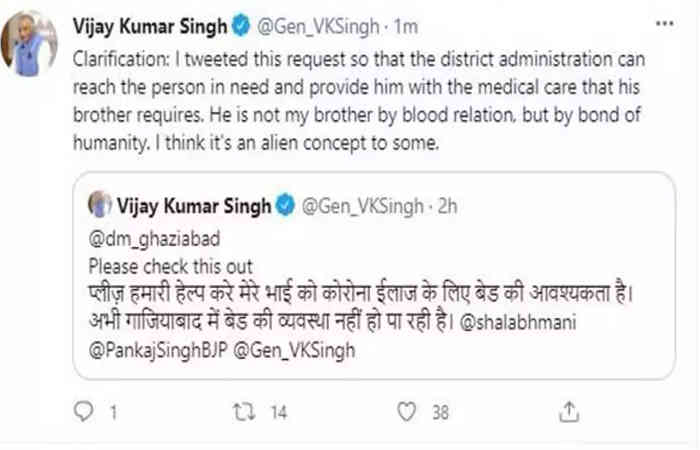Like the tweet with the heart icon
The height and width of the screenshot is (450, 700).
click(x=406, y=411)
